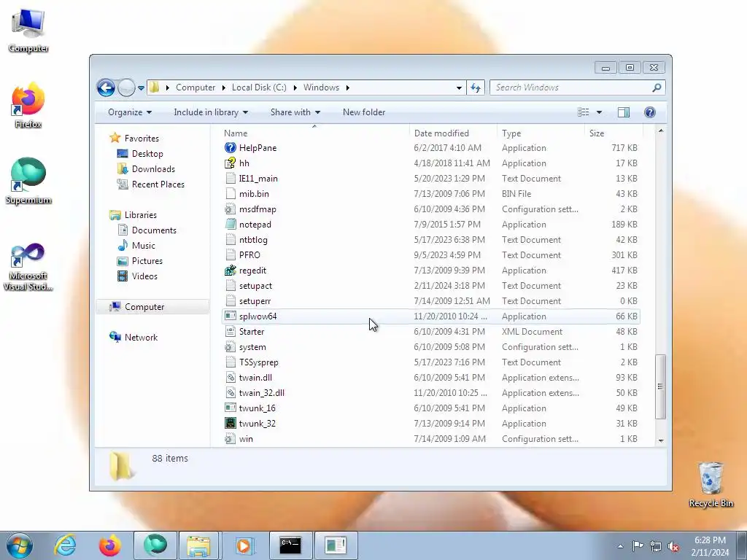The height and width of the screenshot is (560, 747).
Task: Open the Computer desktop icon
Action: (28, 30)
